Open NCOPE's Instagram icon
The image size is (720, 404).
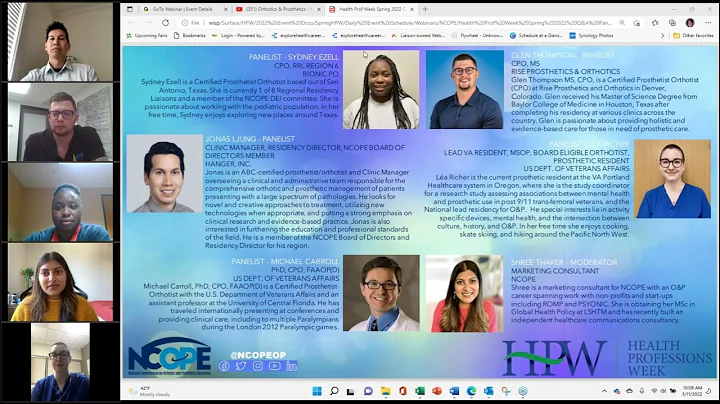258,366
